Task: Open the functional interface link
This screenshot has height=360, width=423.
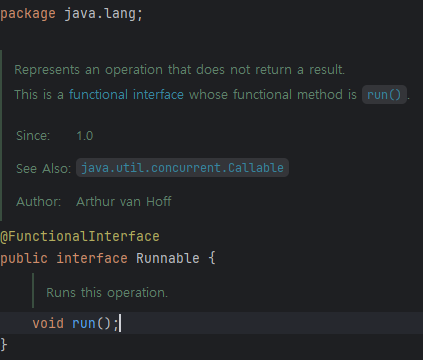Action: [126, 95]
